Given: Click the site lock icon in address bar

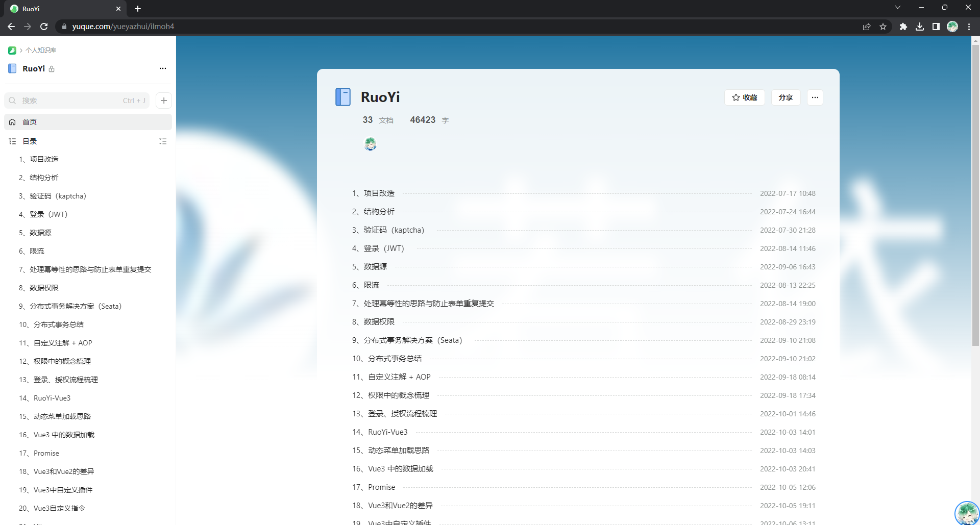Looking at the screenshot, I should [64, 27].
